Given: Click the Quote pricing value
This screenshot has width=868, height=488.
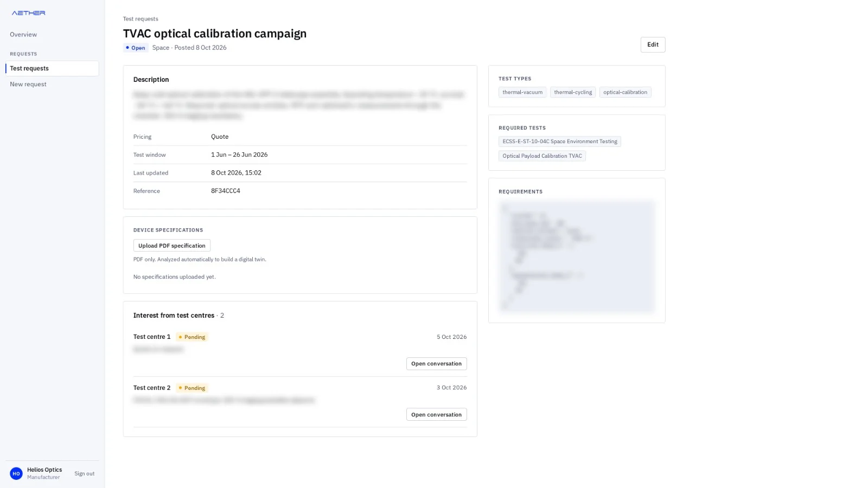Looking at the screenshot, I should 220,137.
